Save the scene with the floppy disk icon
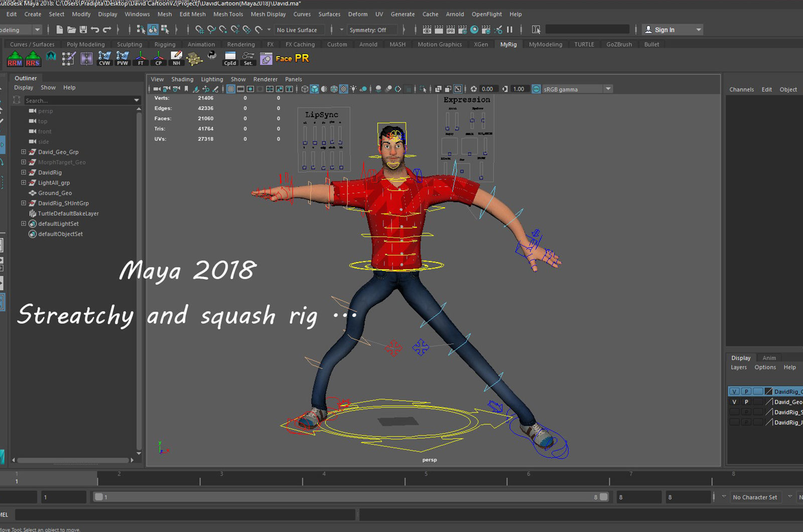The height and width of the screenshot is (532, 803). (83, 30)
